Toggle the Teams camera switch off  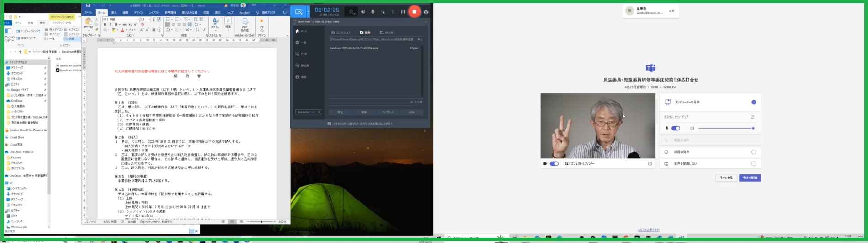pyautogui.click(x=554, y=164)
